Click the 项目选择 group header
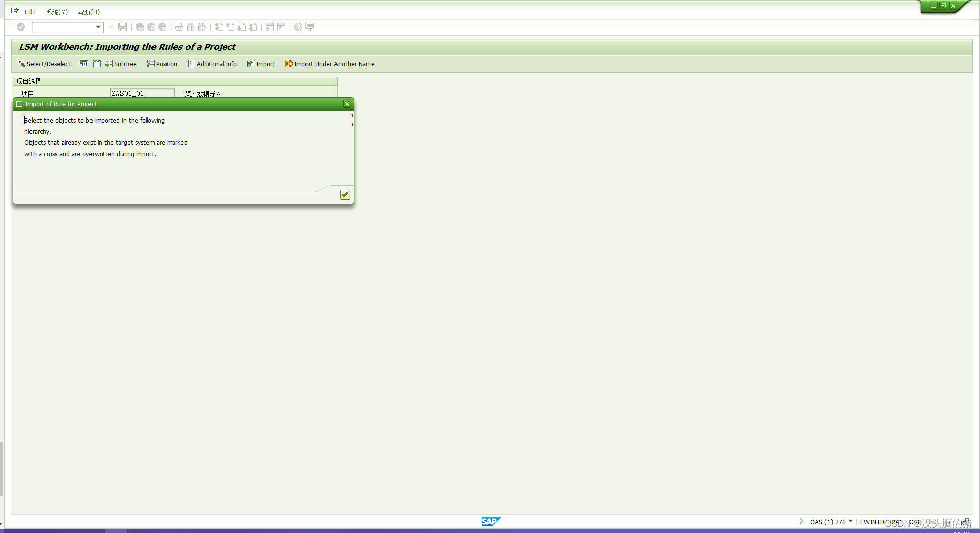The width and height of the screenshot is (980, 533). [x=28, y=81]
